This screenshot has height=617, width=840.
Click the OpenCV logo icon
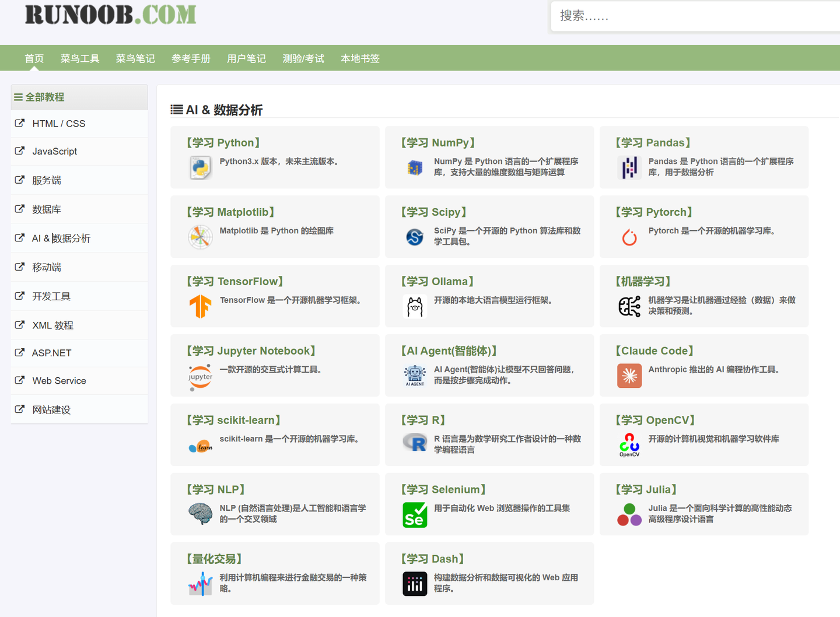pyautogui.click(x=629, y=446)
